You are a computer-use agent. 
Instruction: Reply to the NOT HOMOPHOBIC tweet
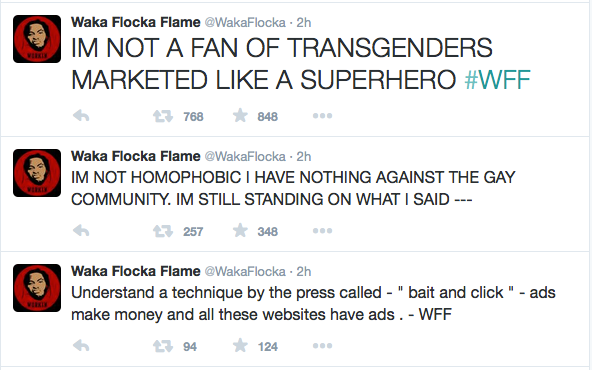tap(81, 231)
